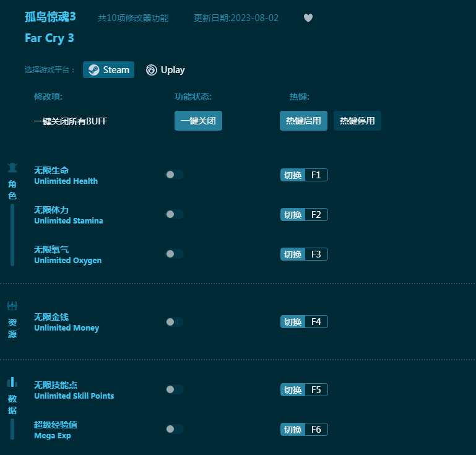Click the F4 hotkey field
Screen dimensions: 476x455
pos(316,322)
